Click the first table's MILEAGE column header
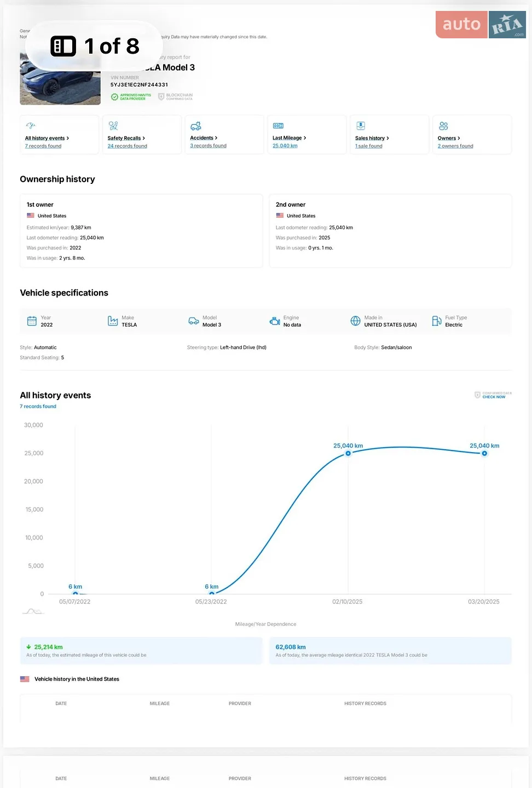 [x=160, y=704]
